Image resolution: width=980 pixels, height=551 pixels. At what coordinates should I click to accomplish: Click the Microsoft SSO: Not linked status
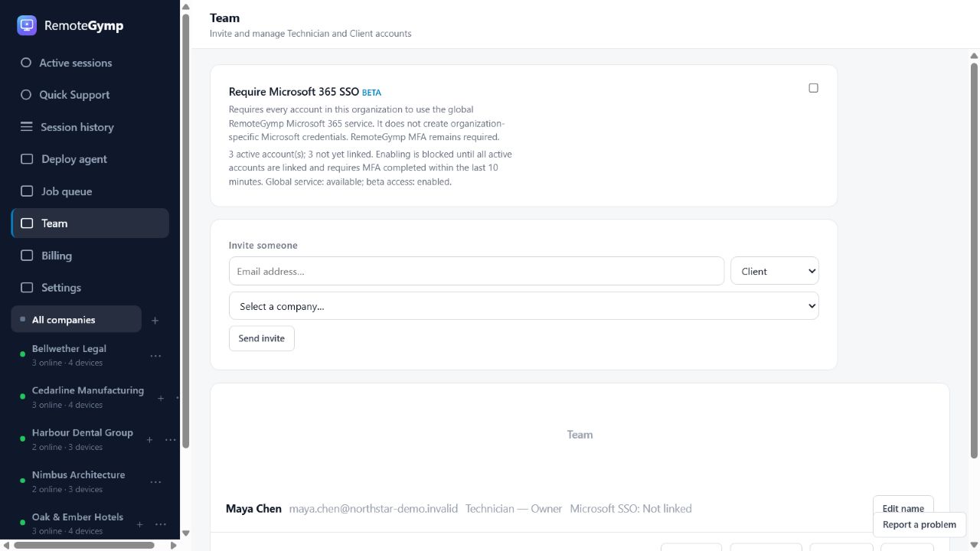[x=631, y=508]
